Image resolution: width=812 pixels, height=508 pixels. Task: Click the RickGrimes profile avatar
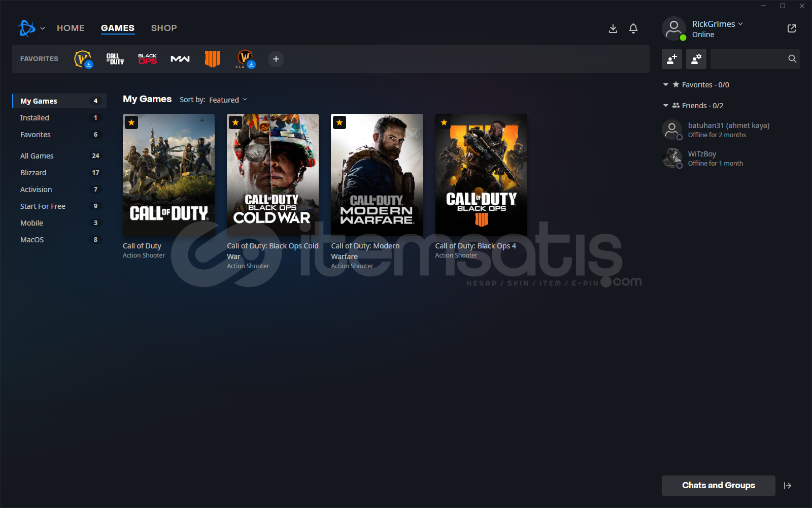pos(674,28)
